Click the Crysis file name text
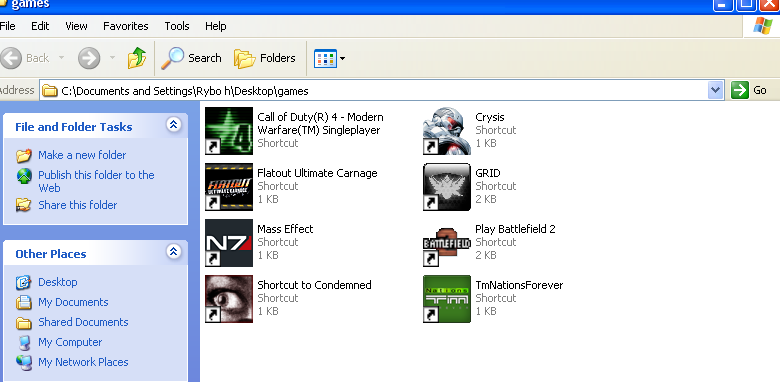 (489, 117)
